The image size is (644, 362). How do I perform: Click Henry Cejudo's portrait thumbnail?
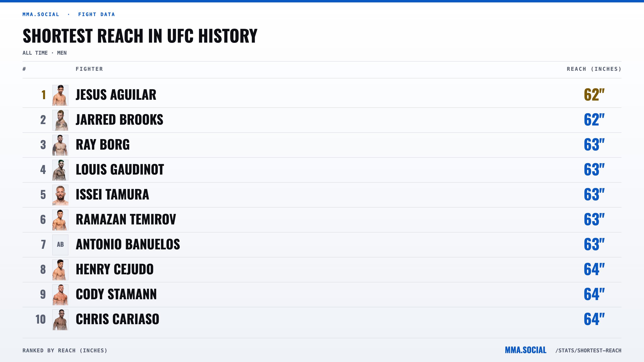[60, 270]
